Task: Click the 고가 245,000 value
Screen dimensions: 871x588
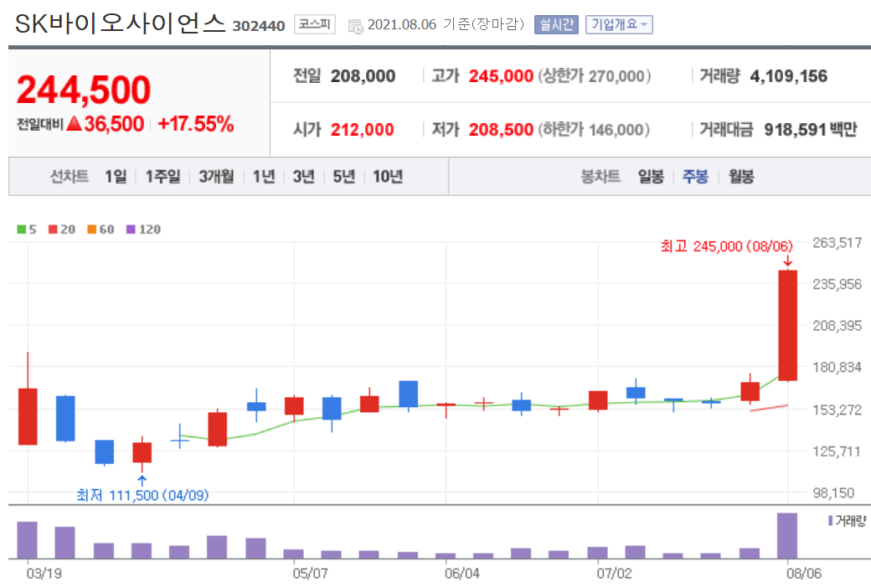Action: [501, 75]
